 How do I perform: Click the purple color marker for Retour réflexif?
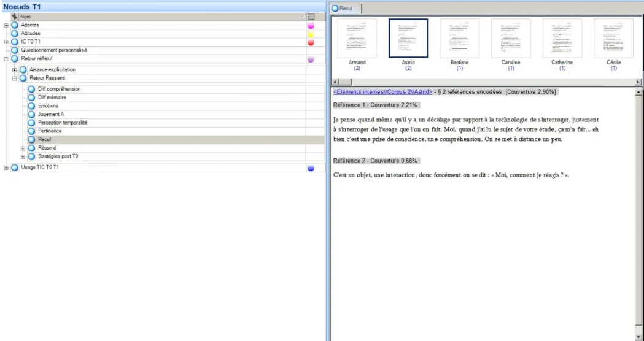tap(311, 59)
